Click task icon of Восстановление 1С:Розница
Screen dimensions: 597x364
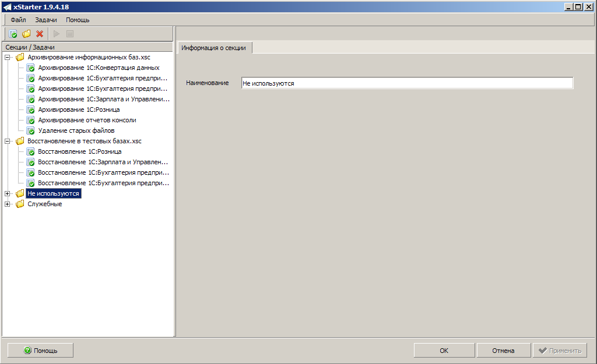click(x=30, y=151)
